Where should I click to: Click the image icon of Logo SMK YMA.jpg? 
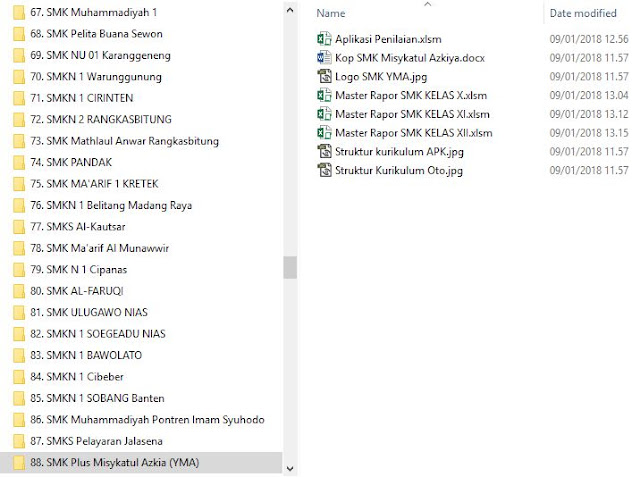[x=324, y=76]
